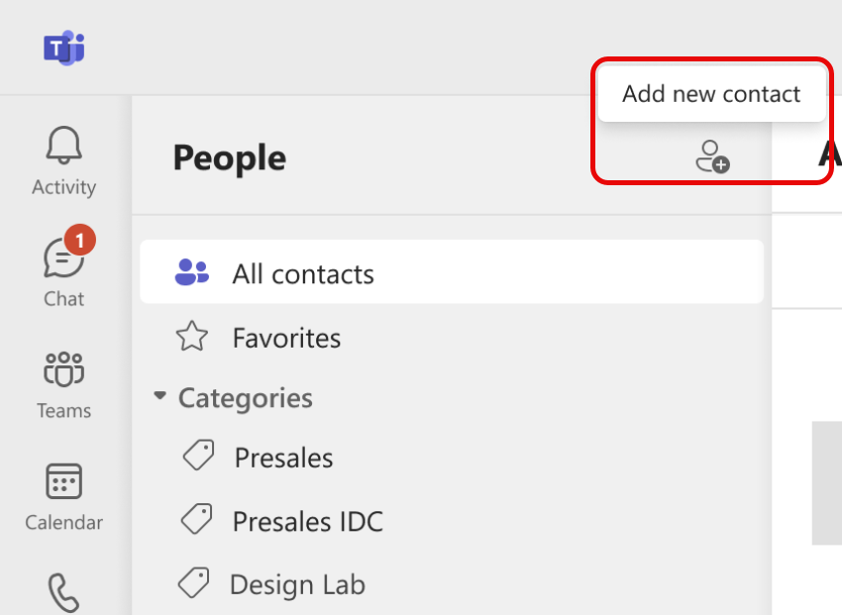Select the Presales category
Image resolution: width=842 pixels, height=616 pixels.
tap(283, 458)
